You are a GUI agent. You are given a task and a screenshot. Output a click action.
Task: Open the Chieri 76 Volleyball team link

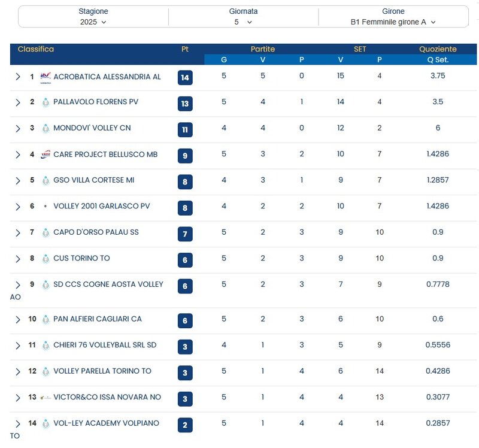[105, 345]
